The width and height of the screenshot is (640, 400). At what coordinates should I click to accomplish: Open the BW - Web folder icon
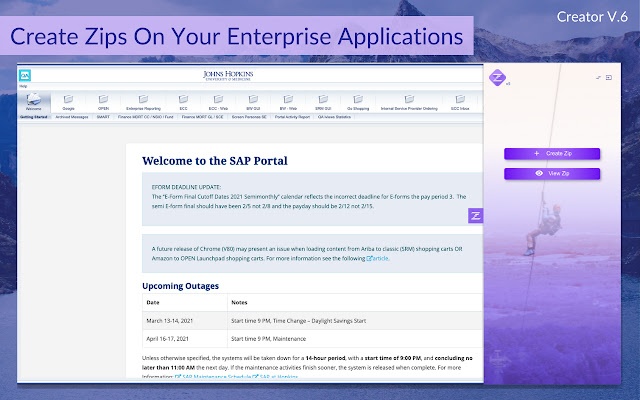point(288,99)
